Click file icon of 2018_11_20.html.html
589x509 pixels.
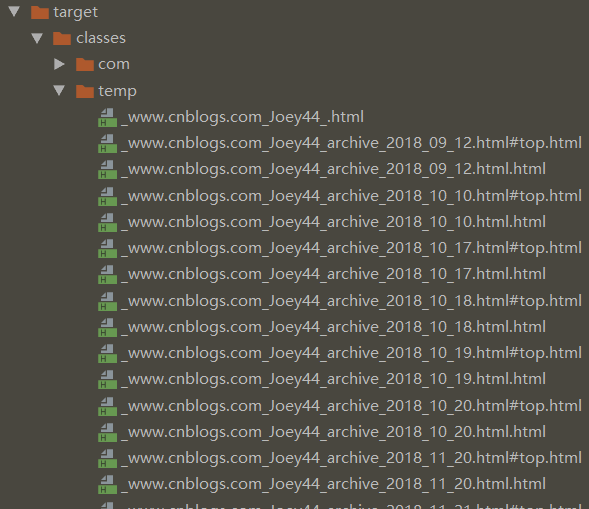(107, 484)
